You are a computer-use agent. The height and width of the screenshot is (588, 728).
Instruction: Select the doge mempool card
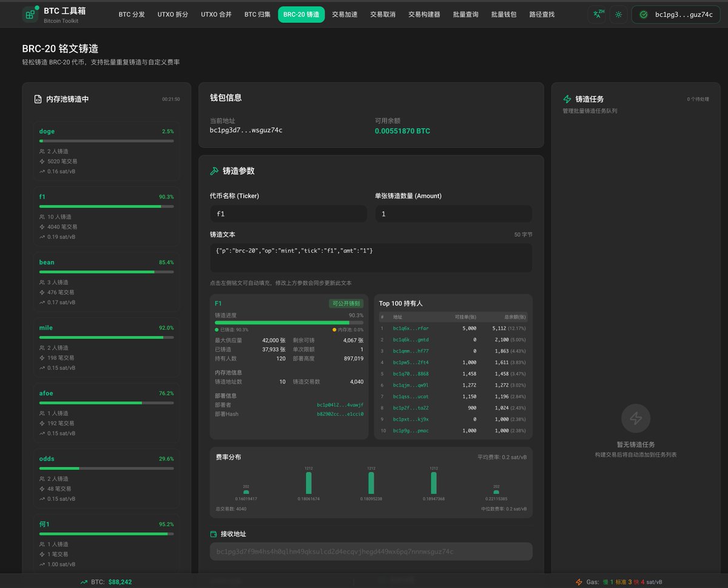107,150
